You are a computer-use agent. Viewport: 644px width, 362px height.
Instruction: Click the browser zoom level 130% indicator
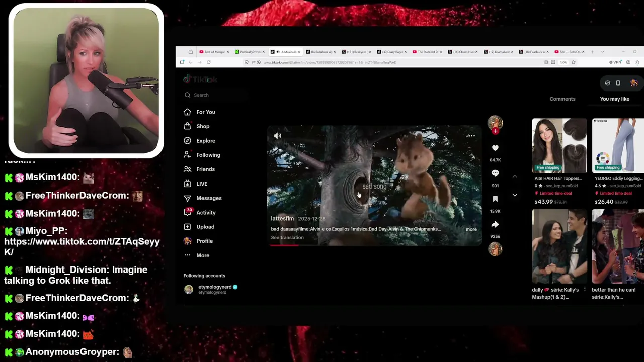(x=563, y=62)
